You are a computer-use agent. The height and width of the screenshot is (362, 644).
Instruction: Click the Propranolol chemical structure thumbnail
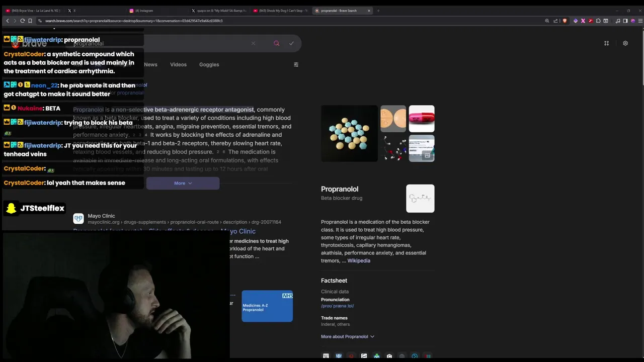(420, 198)
